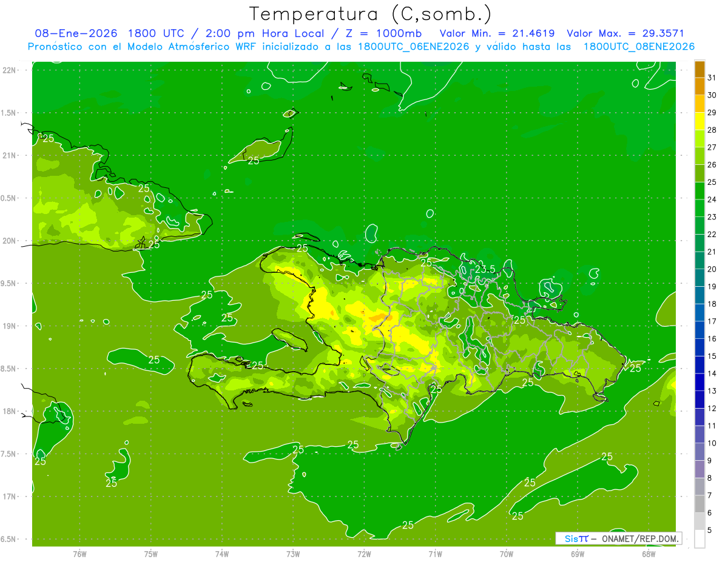Pick the dark blue swatch between 12 and 13
This screenshot has width=728, height=562.
pos(699,400)
